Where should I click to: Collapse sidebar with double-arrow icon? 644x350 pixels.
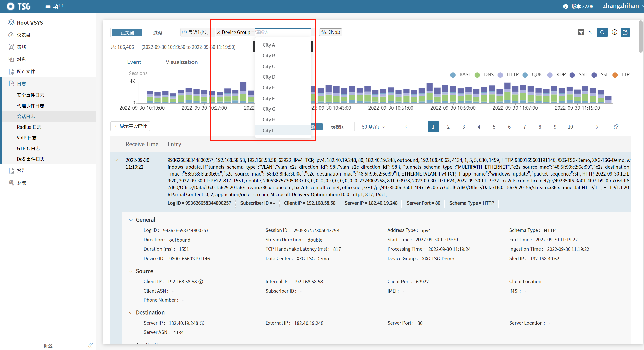(90, 345)
